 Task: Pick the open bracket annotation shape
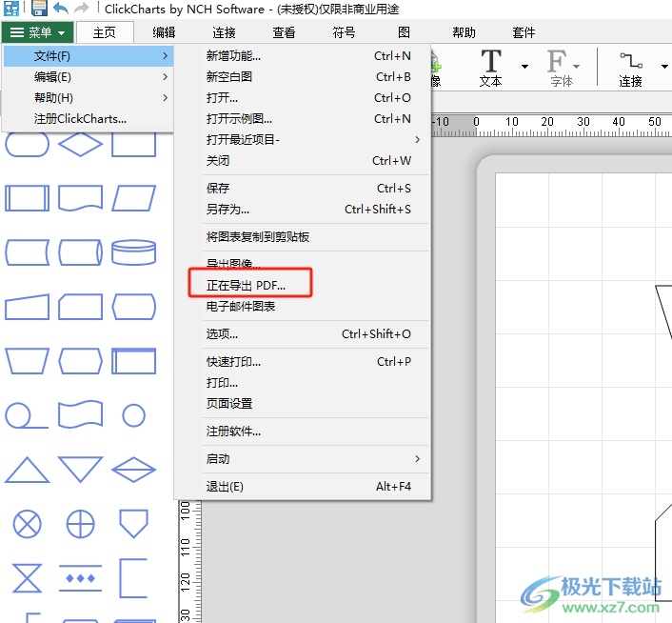pos(133,578)
